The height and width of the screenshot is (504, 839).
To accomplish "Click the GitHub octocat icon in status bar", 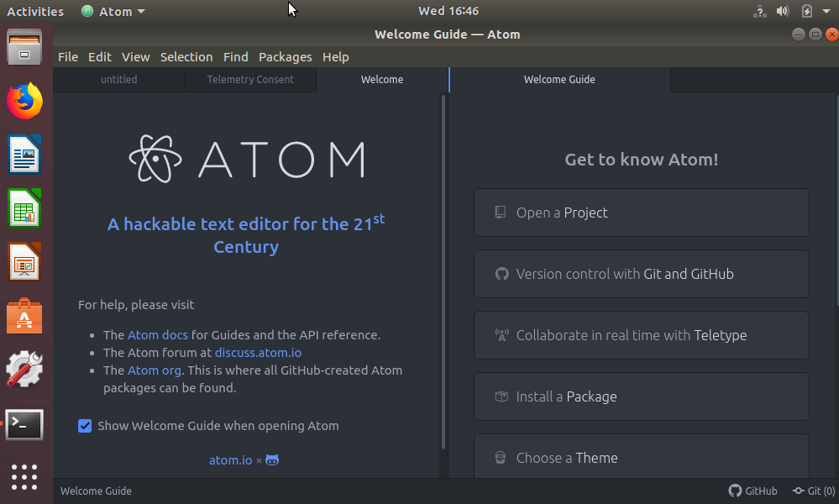I will pos(735,491).
